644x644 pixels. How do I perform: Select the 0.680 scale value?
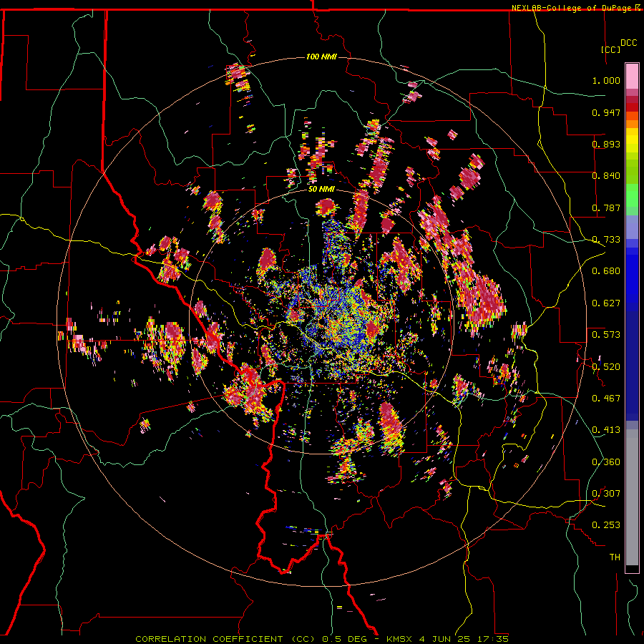click(606, 271)
